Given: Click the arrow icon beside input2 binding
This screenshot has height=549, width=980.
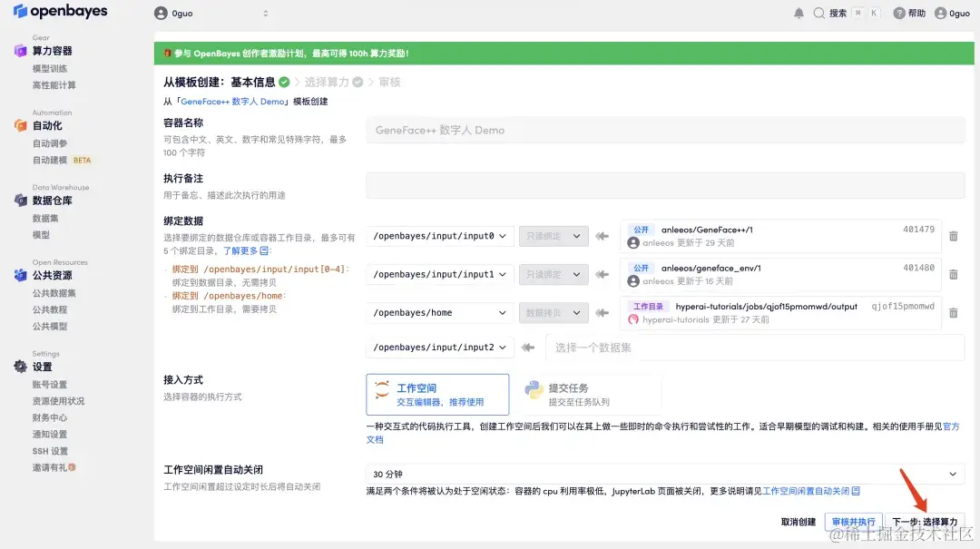Looking at the screenshot, I should [528, 347].
